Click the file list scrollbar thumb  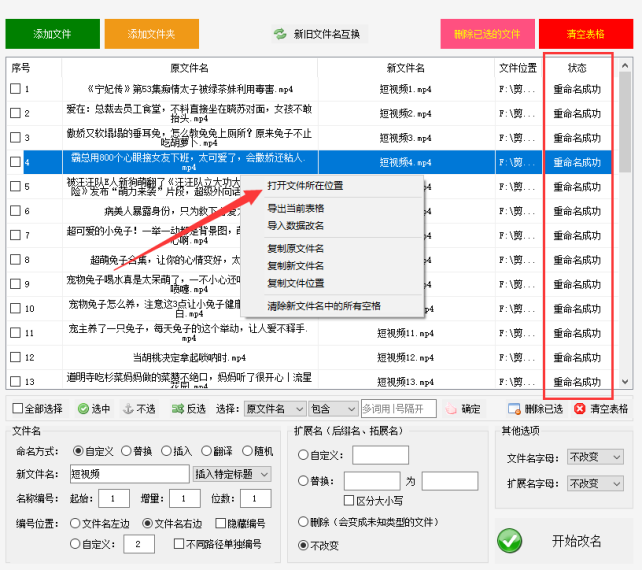pyautogui.click(x=625, y=122)
